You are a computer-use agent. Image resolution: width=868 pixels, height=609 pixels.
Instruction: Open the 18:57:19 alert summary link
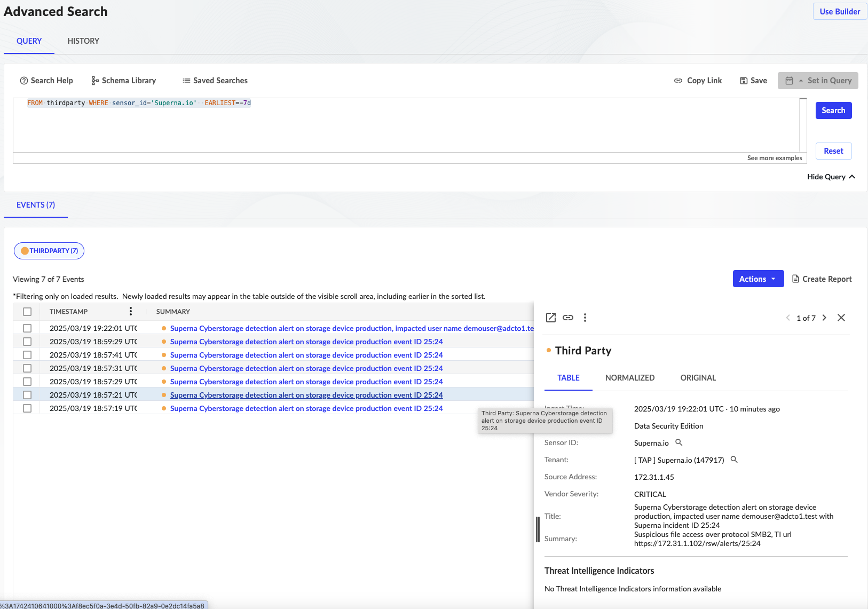pos(306,408)
